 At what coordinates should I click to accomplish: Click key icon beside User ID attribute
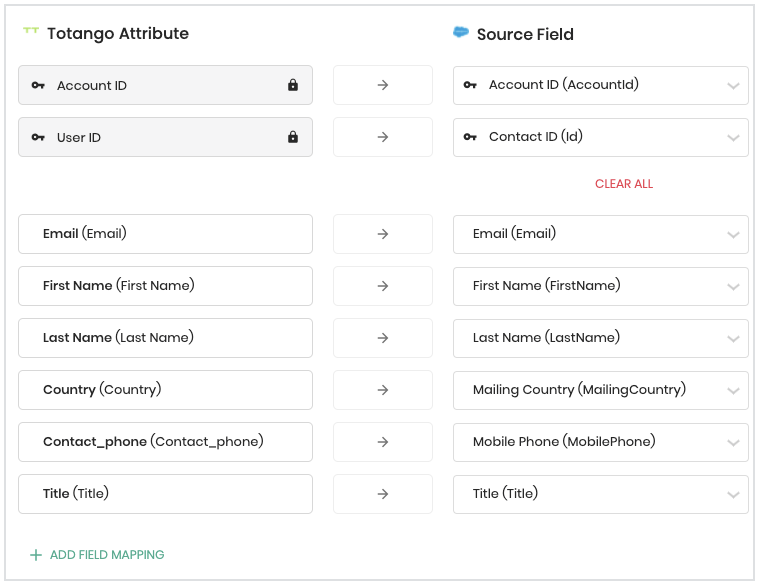[38, 137]
